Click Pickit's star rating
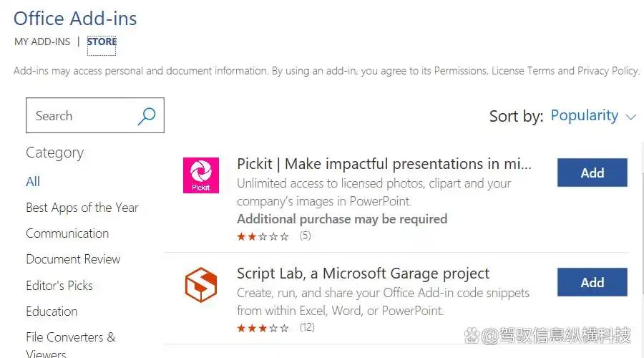The height and width of the screenshot is (358, 644). click(x=263, y=236)
